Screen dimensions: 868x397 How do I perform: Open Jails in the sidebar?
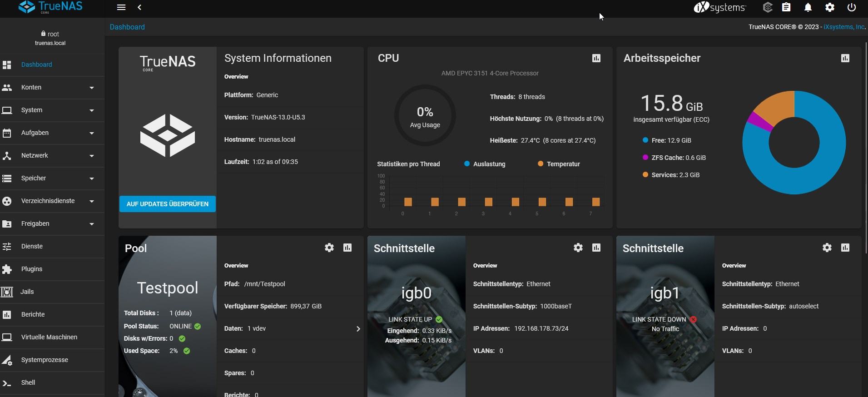coord(52,292)
